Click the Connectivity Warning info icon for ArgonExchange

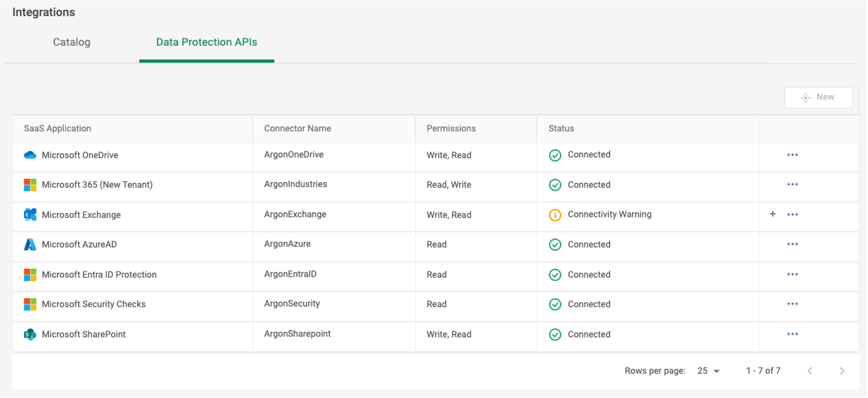pyautogui.click(x=555, y=215)
